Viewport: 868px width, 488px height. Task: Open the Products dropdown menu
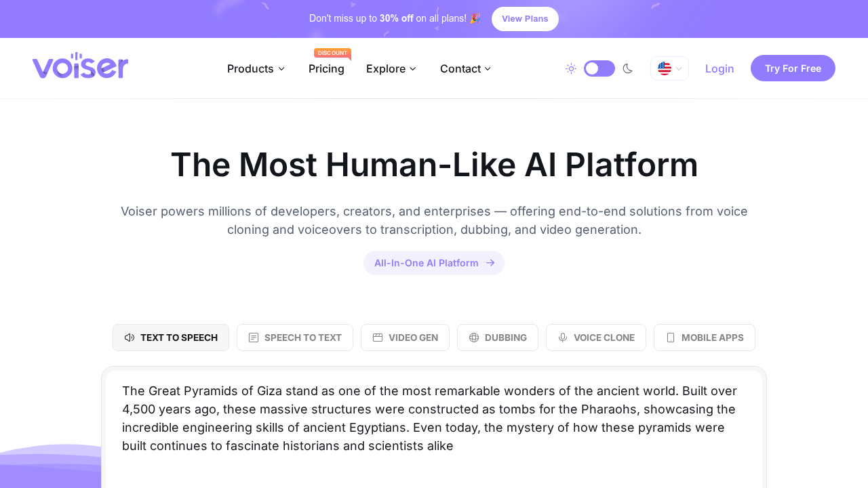[256, 68]
